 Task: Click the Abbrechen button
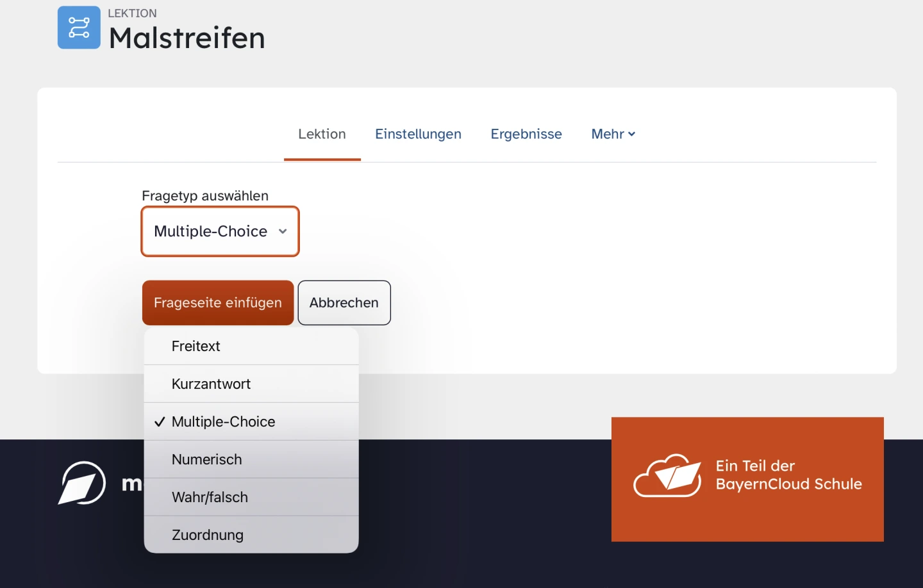[x=344, y=303]
